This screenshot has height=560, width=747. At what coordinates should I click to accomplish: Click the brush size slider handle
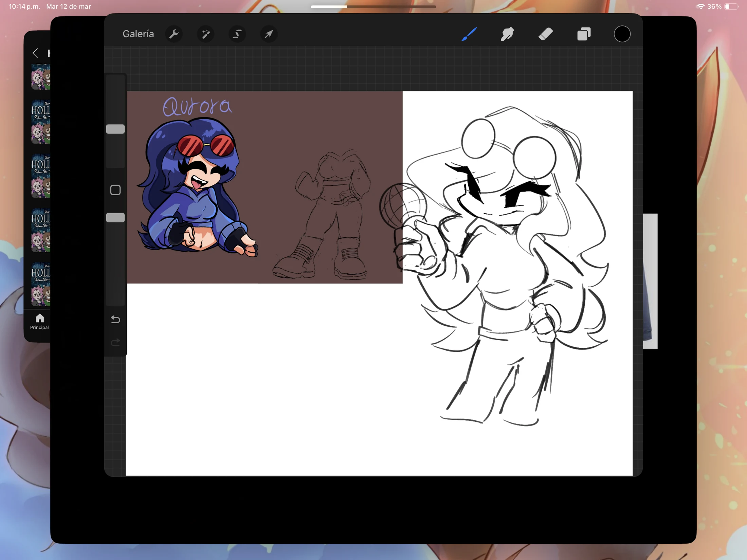click(115, 129)
